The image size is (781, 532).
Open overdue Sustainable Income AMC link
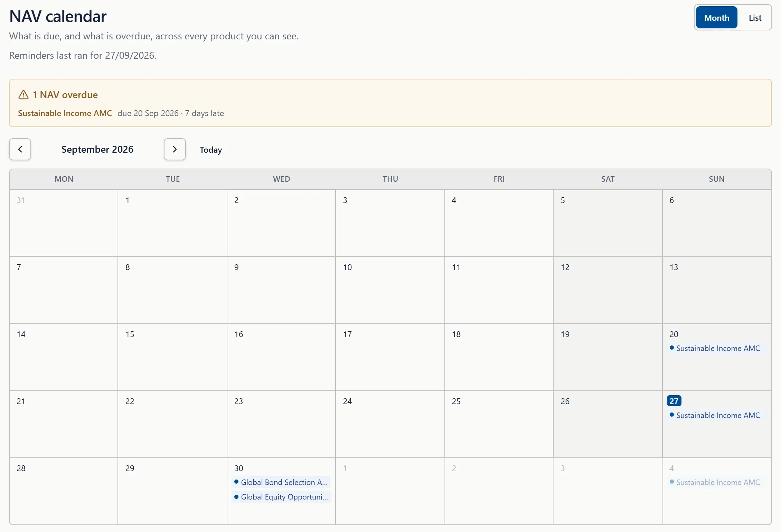coord(65,113)
